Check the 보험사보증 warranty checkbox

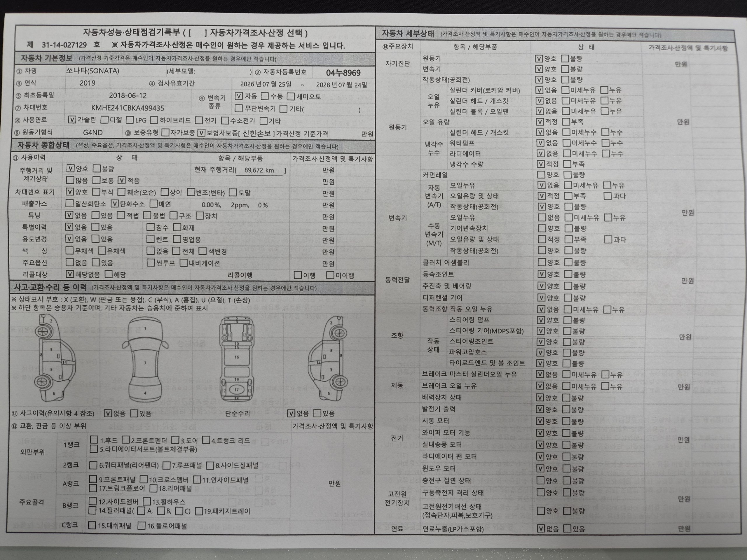202,133
